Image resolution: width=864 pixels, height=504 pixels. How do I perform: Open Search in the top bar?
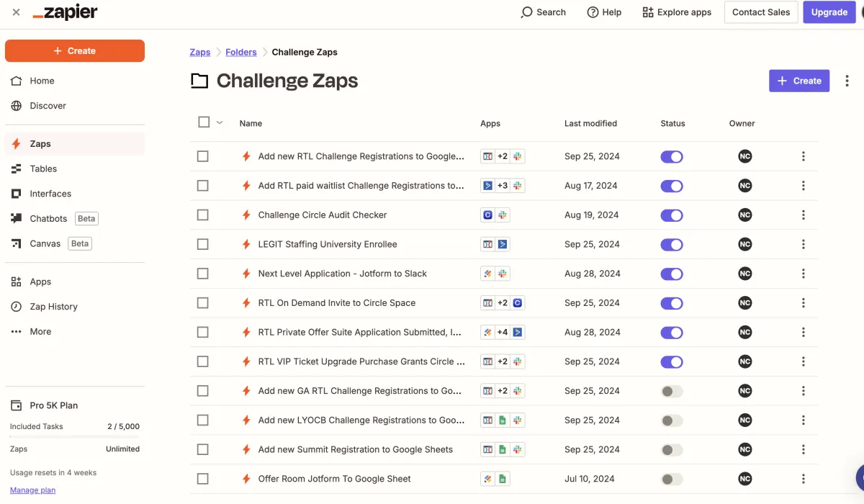(544, 12)
